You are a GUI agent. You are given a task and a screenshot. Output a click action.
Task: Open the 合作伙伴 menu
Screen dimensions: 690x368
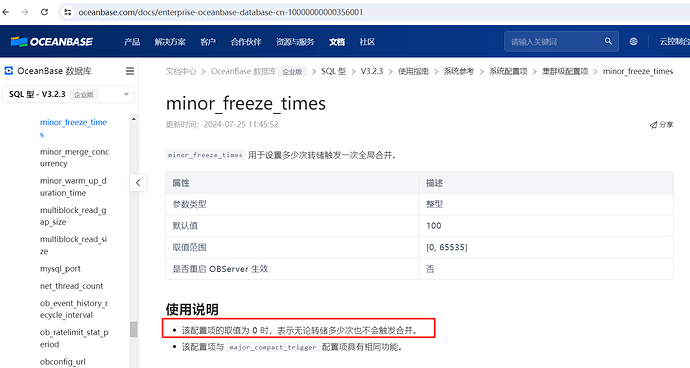[x=246, y=42]
